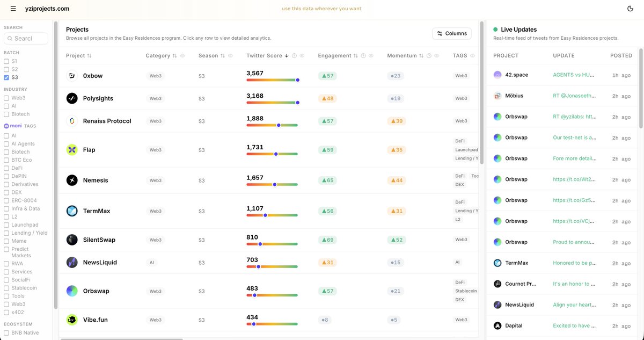Image resolution: width=644 pixels, height=340 pixels.
Task: Uncheck the S3 batch checkbox
Action: click(x=6, y=77)
